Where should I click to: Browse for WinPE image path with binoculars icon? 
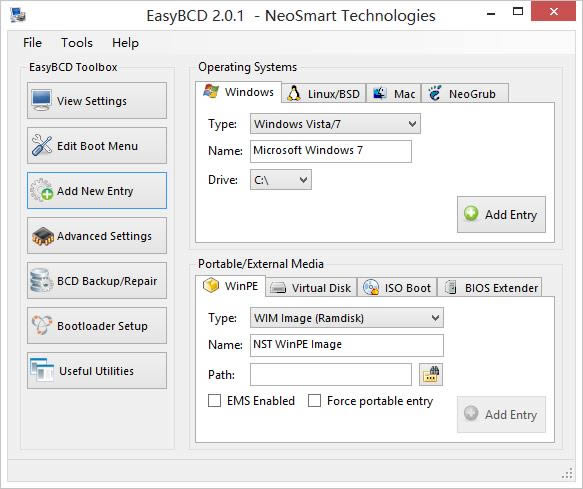coord(431,374)
